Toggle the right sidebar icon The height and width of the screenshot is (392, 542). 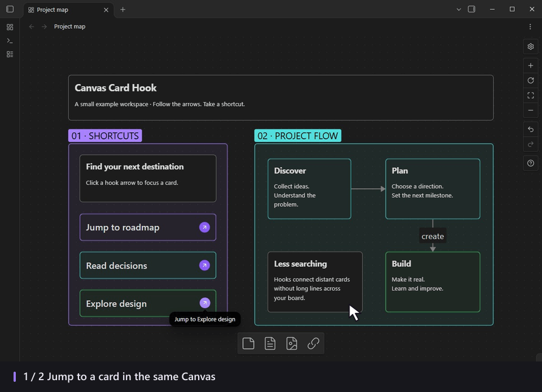pos(471,10)
